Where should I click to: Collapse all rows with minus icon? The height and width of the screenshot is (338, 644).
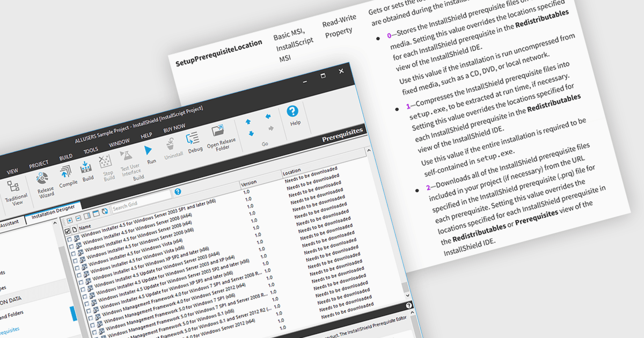[78, 218]
